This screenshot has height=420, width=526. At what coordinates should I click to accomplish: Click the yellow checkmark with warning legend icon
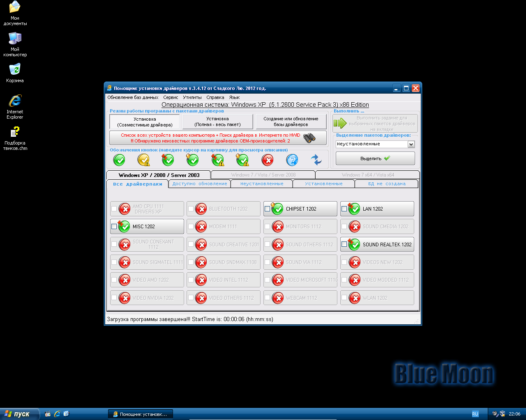tap(144, 160)
